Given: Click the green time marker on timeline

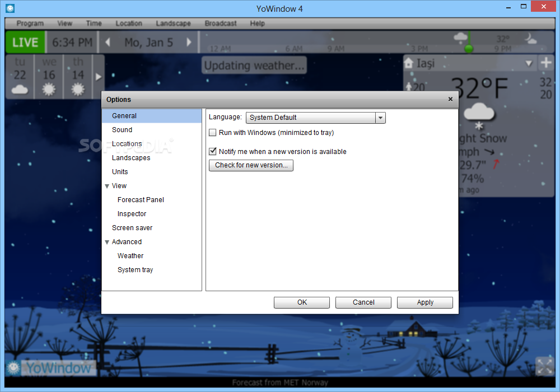Looking at the screenshot, I should (x=469, y=48).
